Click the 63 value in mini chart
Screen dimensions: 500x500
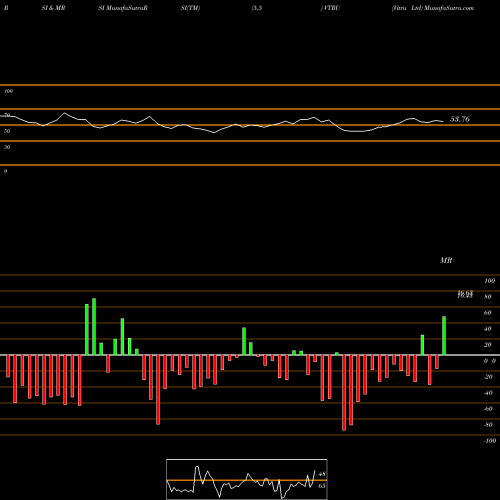pyautogui.click(x=322, y=486)
